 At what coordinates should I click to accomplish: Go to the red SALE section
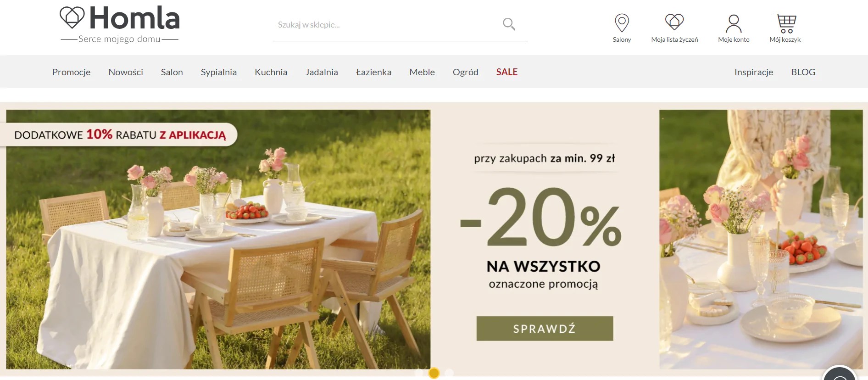507,72
